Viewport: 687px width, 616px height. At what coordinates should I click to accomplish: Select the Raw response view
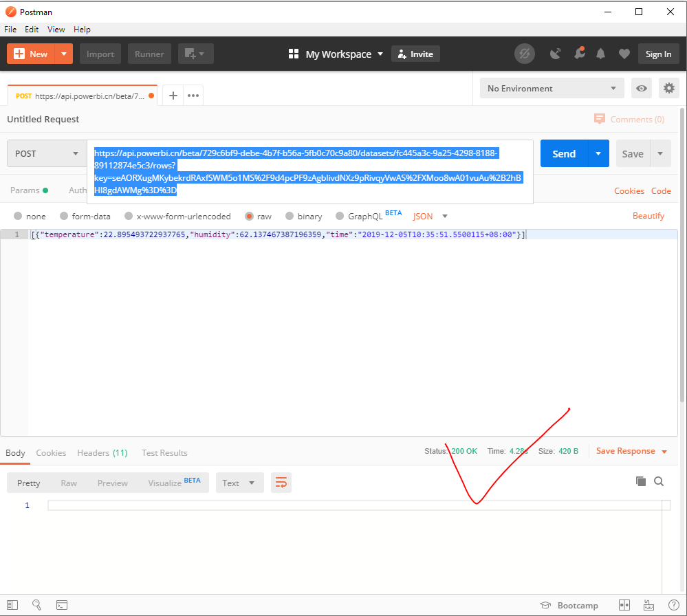[x=69, y=483]
